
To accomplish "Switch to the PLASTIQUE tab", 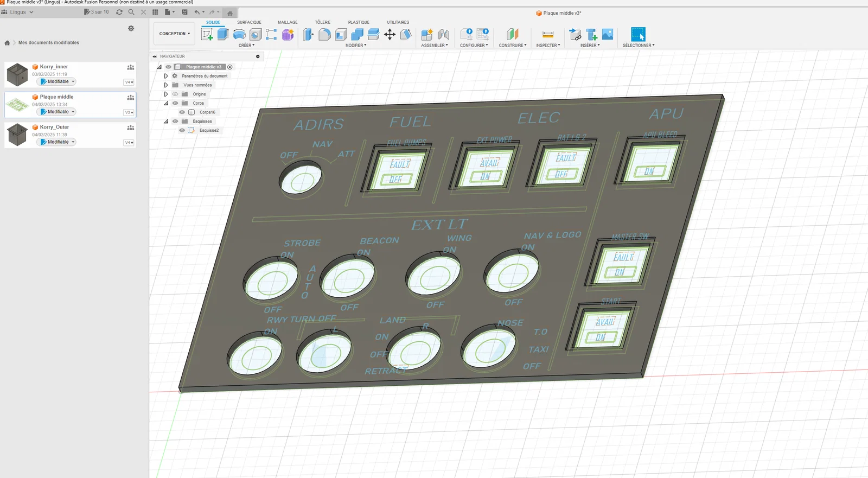I will (x=359, y=22).
